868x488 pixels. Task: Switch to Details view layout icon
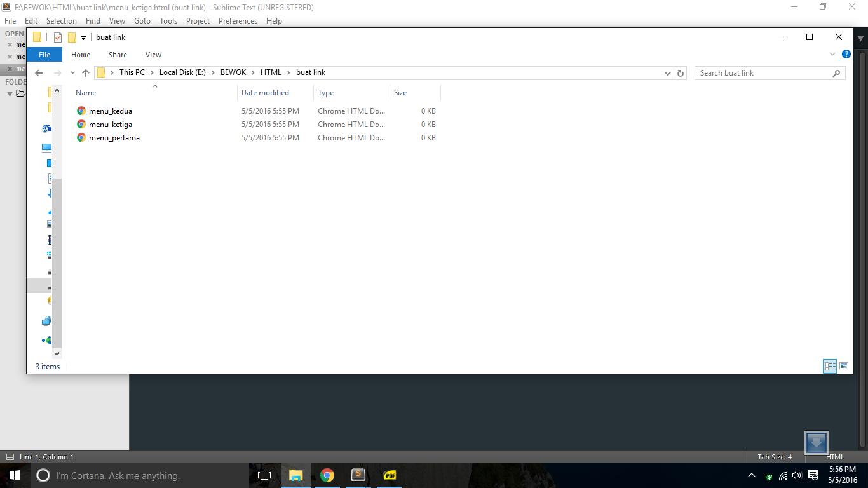830,366
